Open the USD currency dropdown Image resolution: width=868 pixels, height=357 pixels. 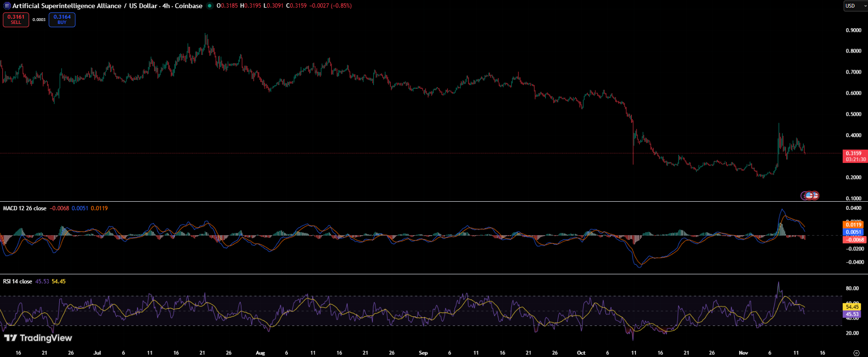(x=856, y=6)
